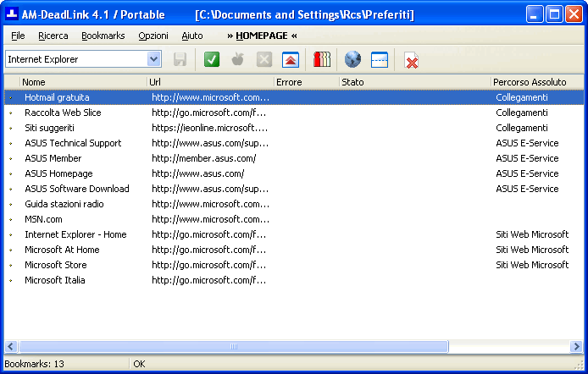
Task: Click the horizontal scrollbar left arrow
Action: tap(11, 346)
